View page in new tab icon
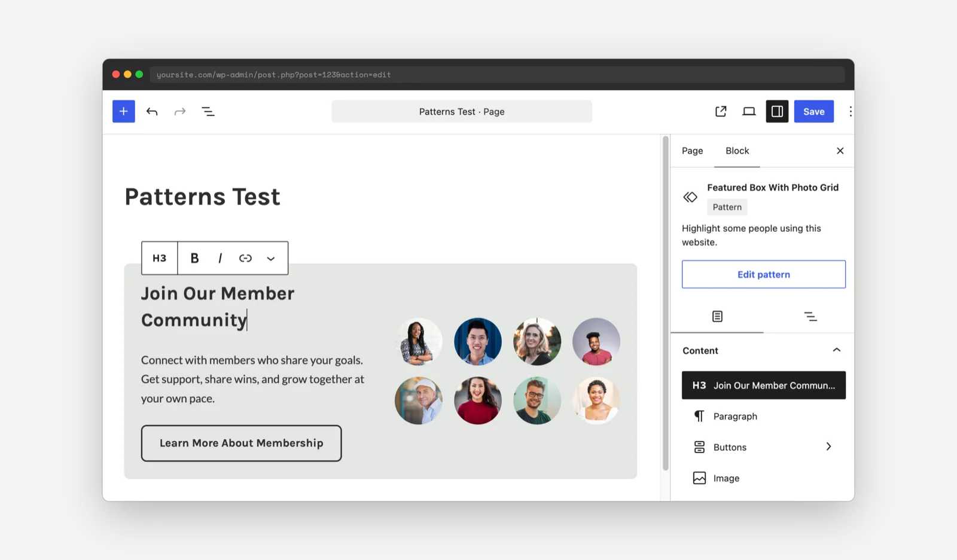The image size is (957, 560). (x=721, y=111)
